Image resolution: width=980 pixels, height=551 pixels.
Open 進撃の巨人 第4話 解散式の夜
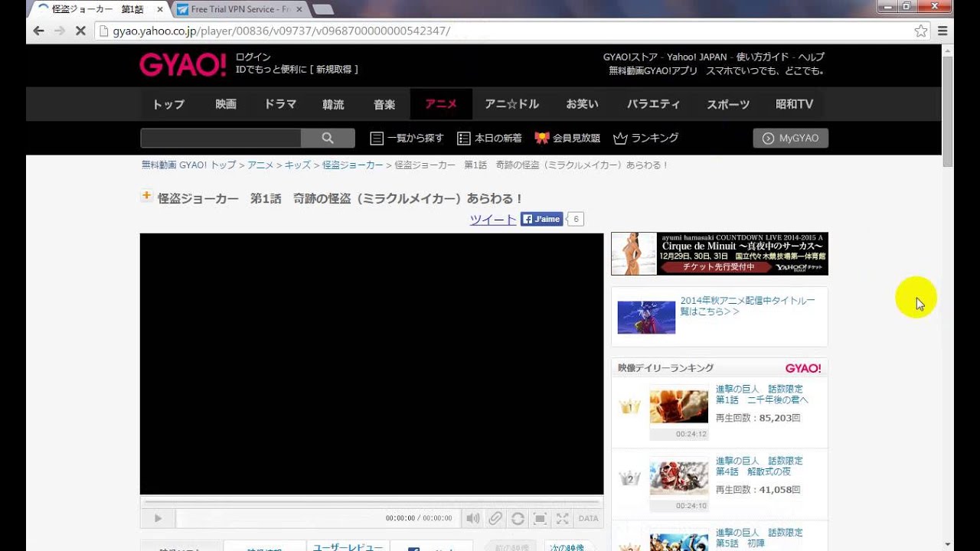pos(759,466)
